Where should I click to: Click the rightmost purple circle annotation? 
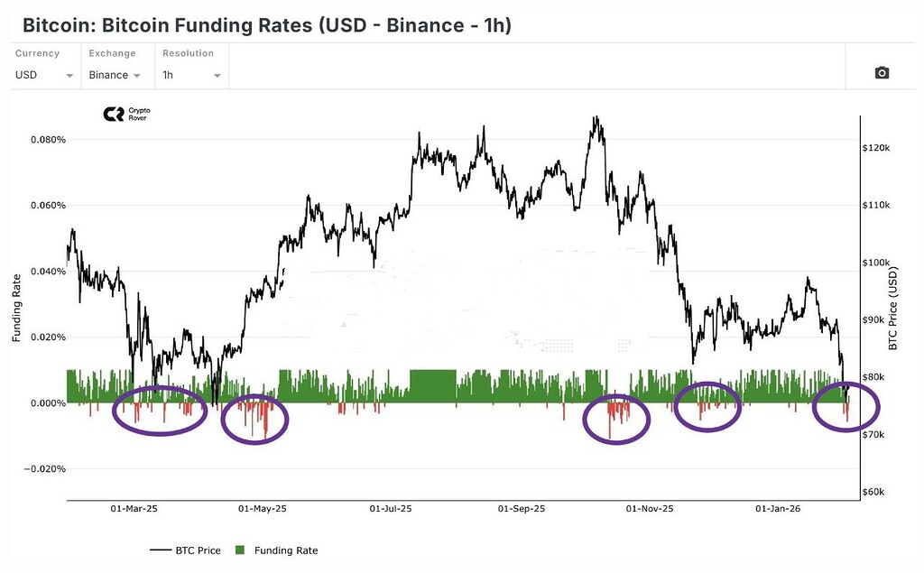[x=845, y=408]
